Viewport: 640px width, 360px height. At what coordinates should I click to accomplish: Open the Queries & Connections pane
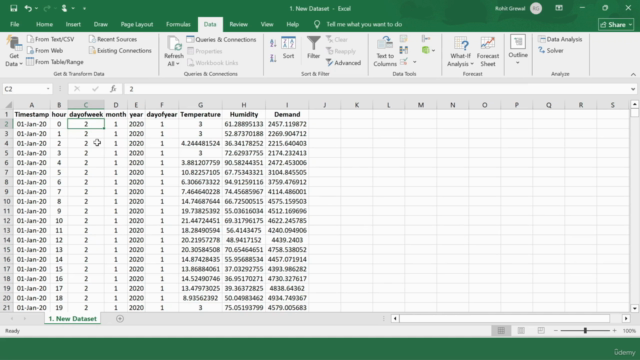pyautogui.click(x=221, y=40)
